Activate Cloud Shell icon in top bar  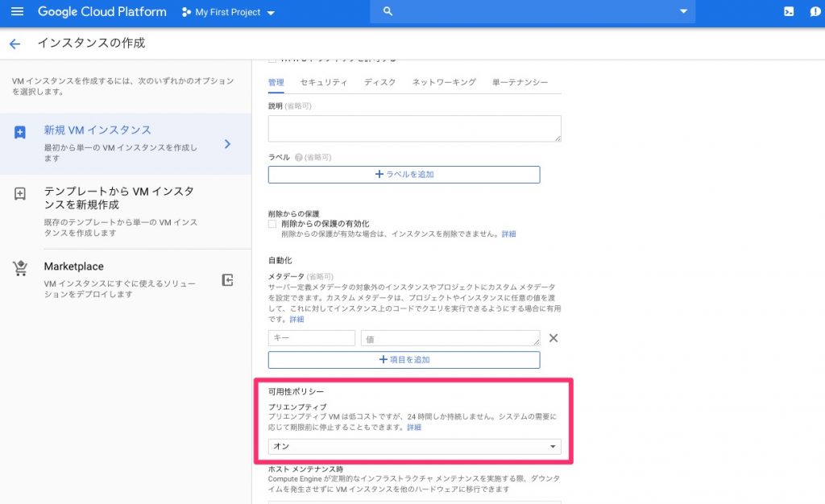789,12
